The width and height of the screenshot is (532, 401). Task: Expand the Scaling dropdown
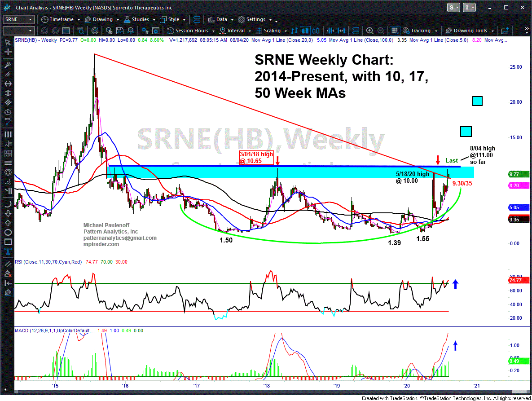click(286, 31)
